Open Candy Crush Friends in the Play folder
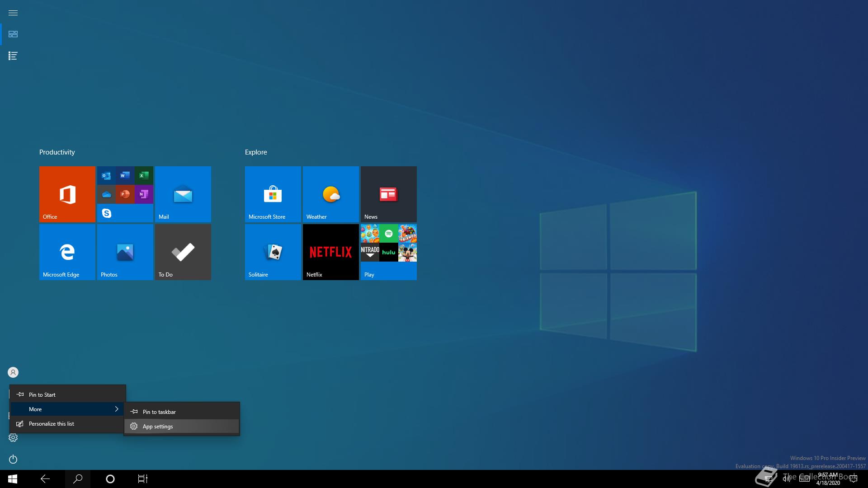Viewport: 868px width, 488px height. click(407, 234)
